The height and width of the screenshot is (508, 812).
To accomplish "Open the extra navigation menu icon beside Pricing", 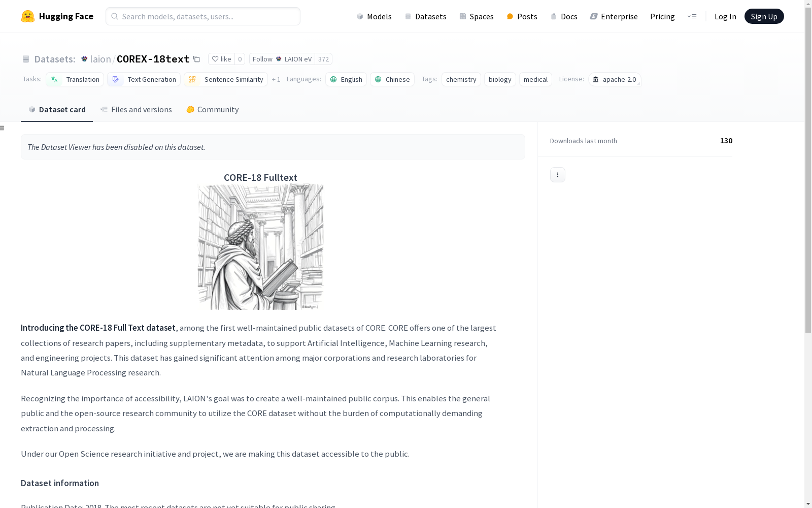I will 692,16.
